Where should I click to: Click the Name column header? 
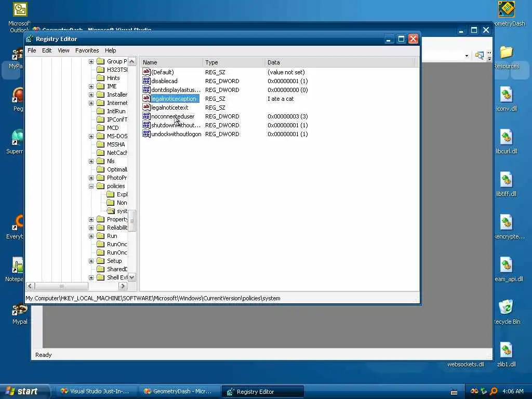[x=171, y=62]
